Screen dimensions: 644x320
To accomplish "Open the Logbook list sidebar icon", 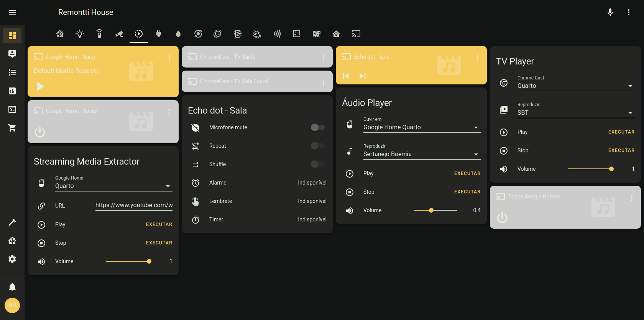I will tap(12, 73).
